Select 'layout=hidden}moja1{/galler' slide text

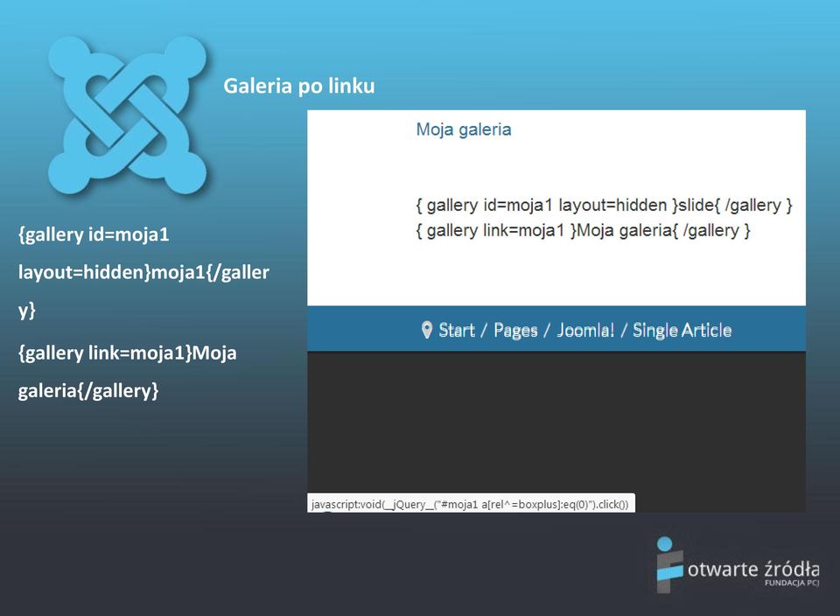pos(143,273)
